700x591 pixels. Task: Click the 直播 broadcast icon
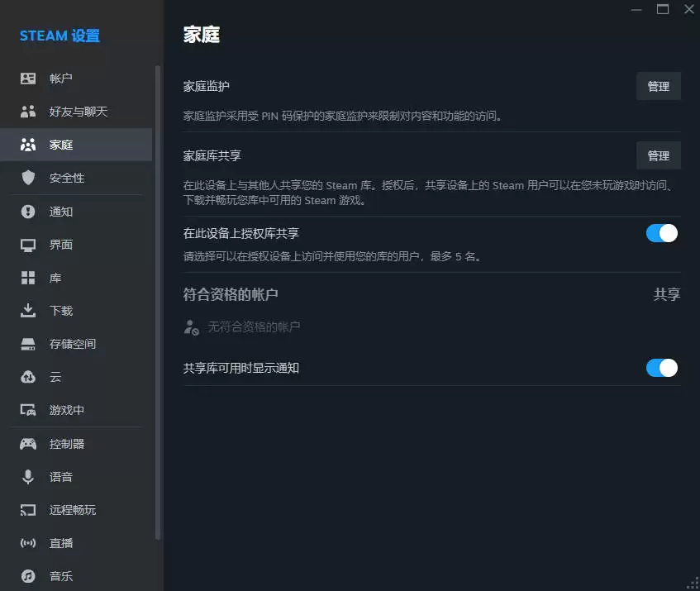point(28,543)
